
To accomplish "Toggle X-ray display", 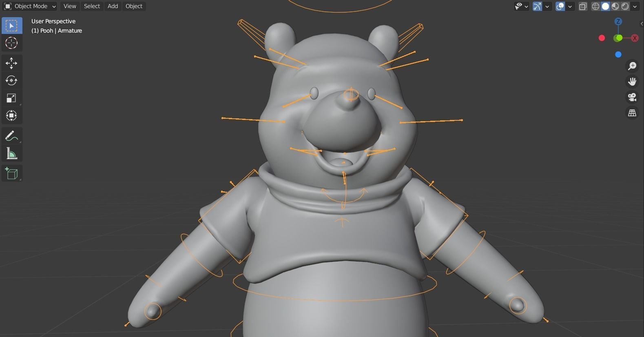I will click(x=583, y=6).
